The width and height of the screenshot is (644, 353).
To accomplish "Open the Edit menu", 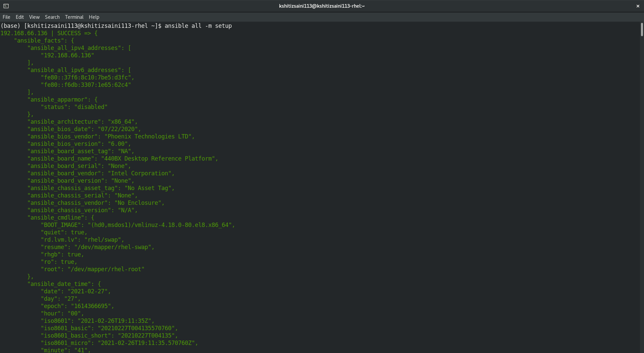I will coord(20,17).
